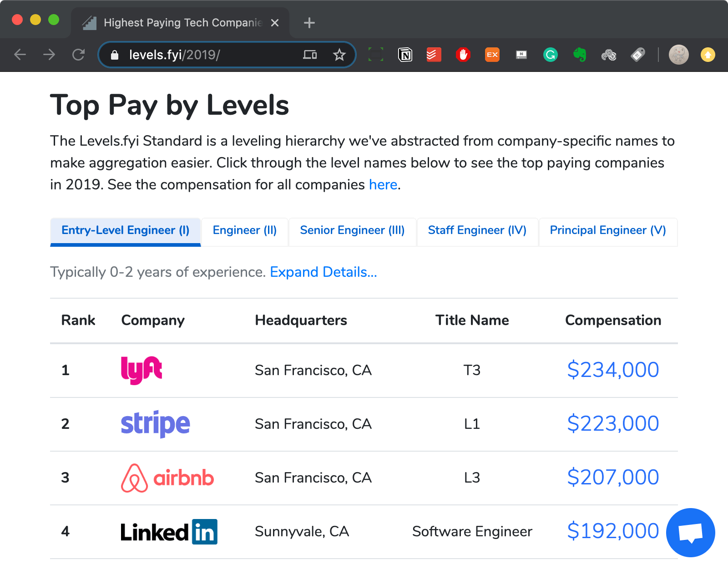Open the tag-shaped extension icon

coord(638,55)
